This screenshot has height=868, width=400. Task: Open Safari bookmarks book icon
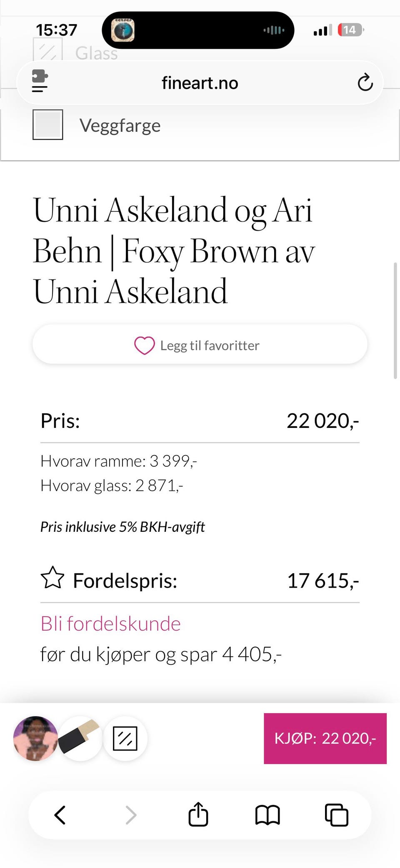pyautogui.click(x=267, y=815)
